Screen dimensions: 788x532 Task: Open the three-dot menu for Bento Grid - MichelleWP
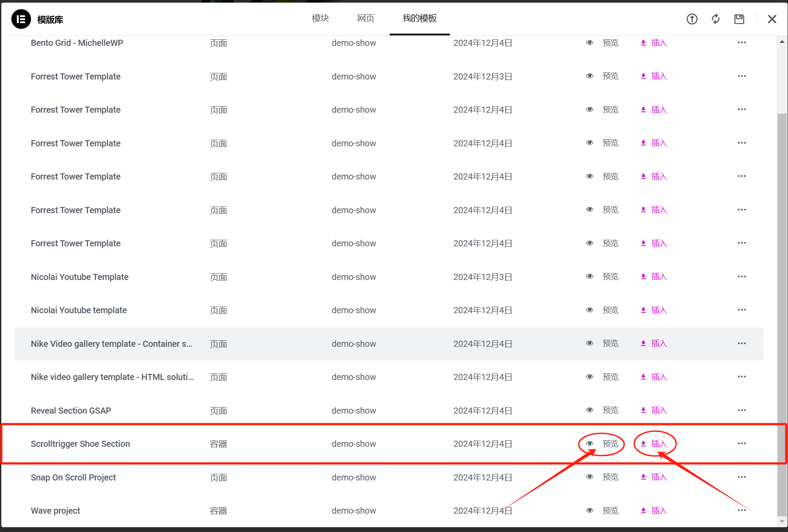(x=742, y=43)
